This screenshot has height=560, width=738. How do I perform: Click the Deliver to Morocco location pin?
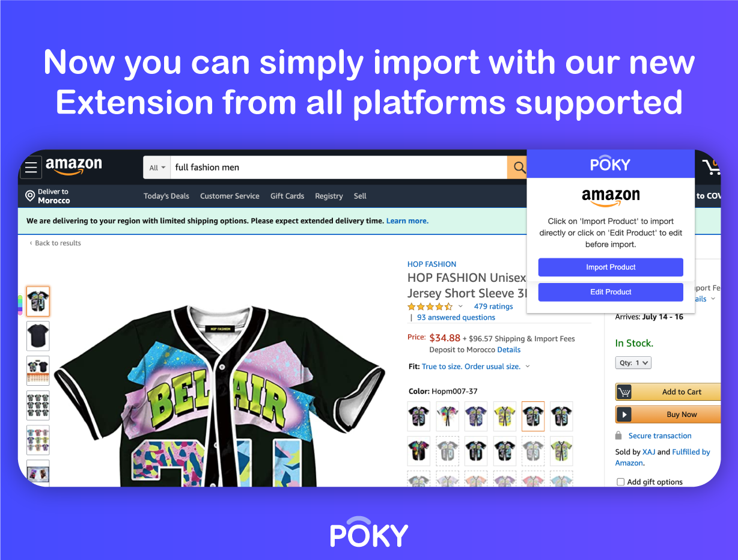(30, 196)
